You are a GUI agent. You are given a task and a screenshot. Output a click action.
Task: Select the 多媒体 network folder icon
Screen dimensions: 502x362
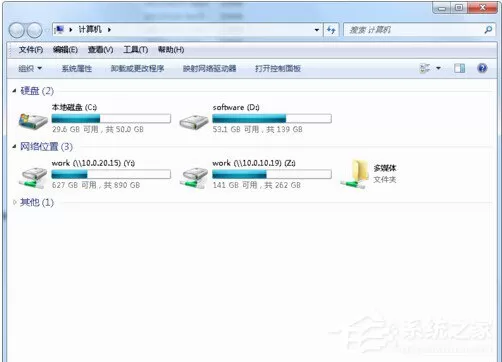click(x=354, y=175)
